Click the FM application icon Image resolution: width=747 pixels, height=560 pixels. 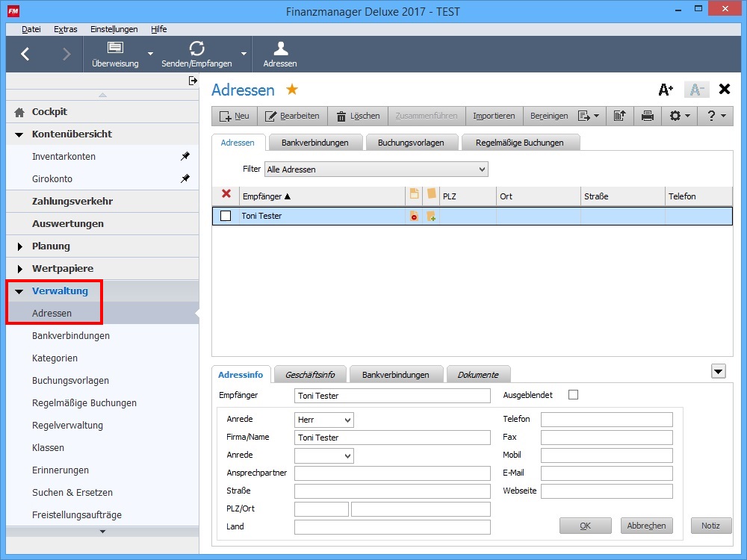click(x=13, y=11)
